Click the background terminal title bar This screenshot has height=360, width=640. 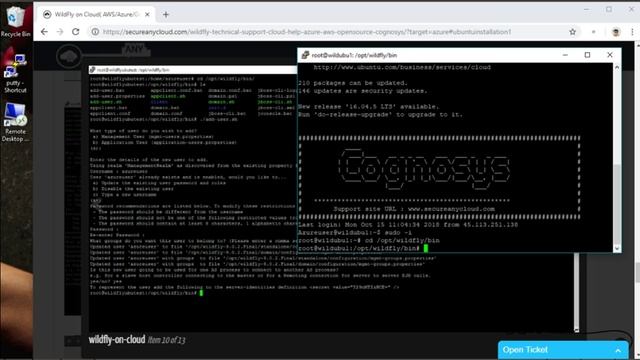point(193,70)
